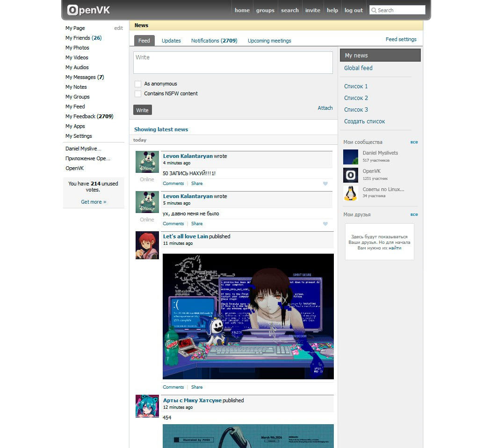
Task: Open Daniel Myslivets community icon
Action: 351,157
